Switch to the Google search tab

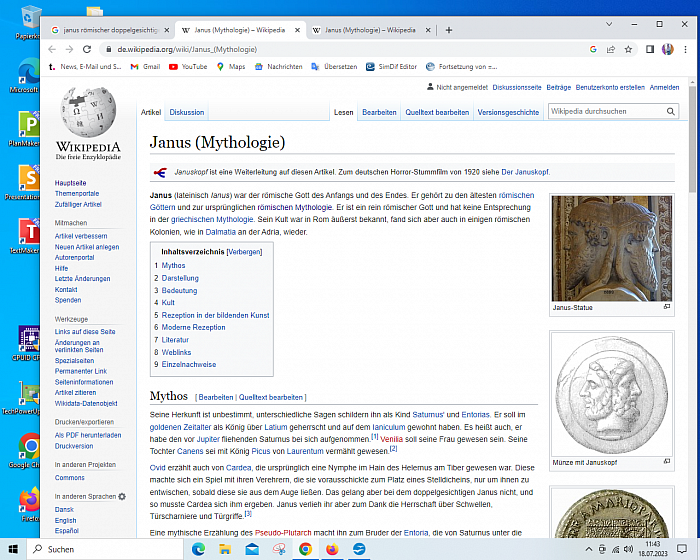coord(111,30)
